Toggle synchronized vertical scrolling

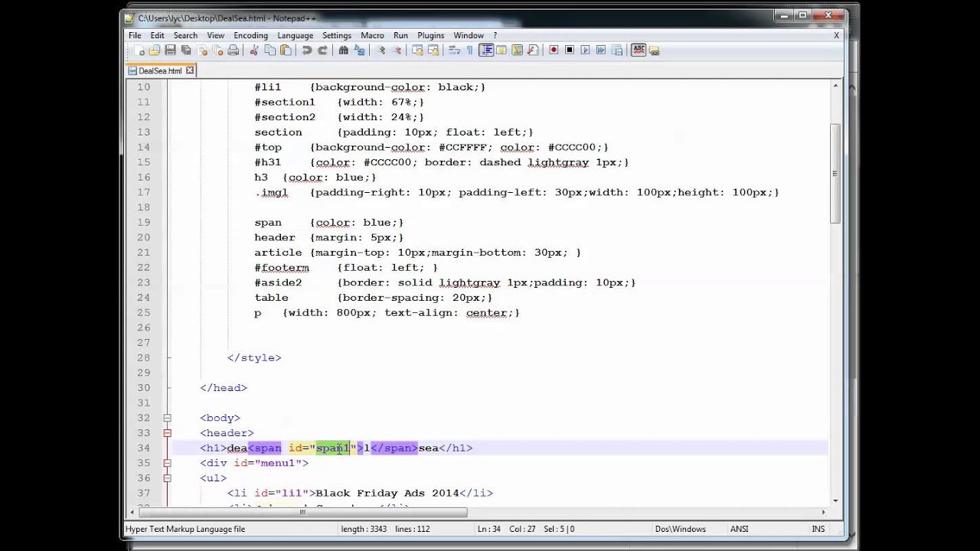coord(417,51)
